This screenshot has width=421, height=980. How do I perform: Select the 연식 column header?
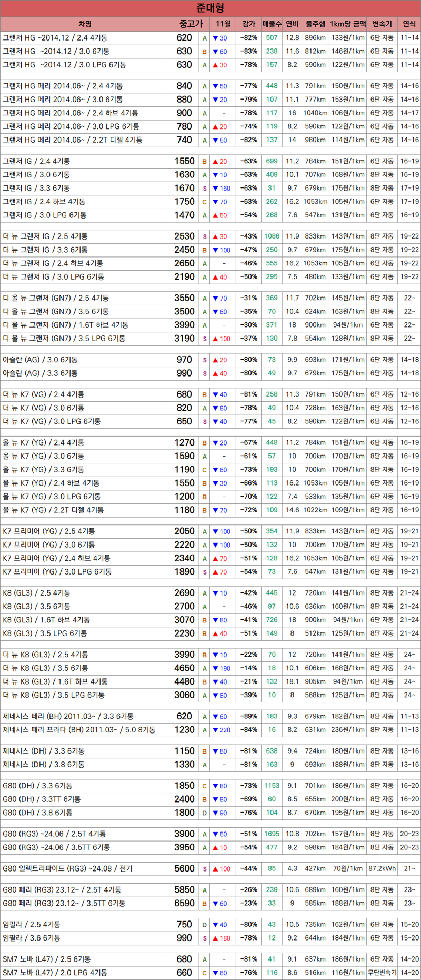click(x=409, y=24)
